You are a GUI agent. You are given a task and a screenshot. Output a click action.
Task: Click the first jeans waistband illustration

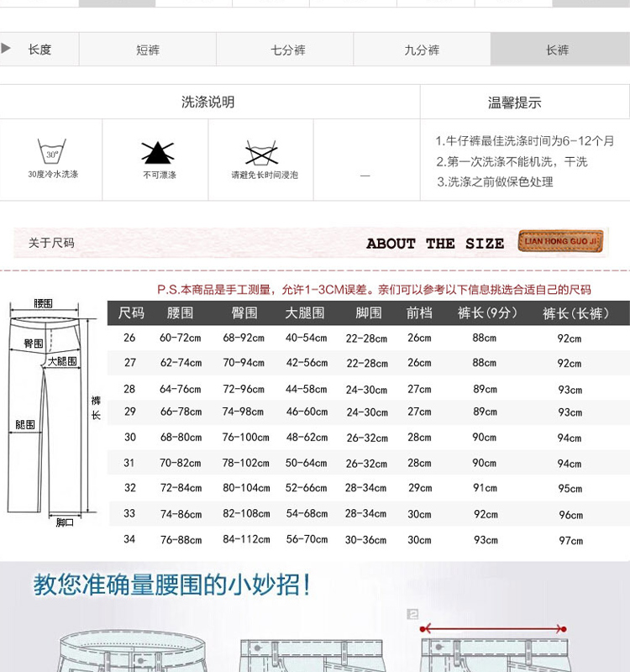tap(133, 650)
